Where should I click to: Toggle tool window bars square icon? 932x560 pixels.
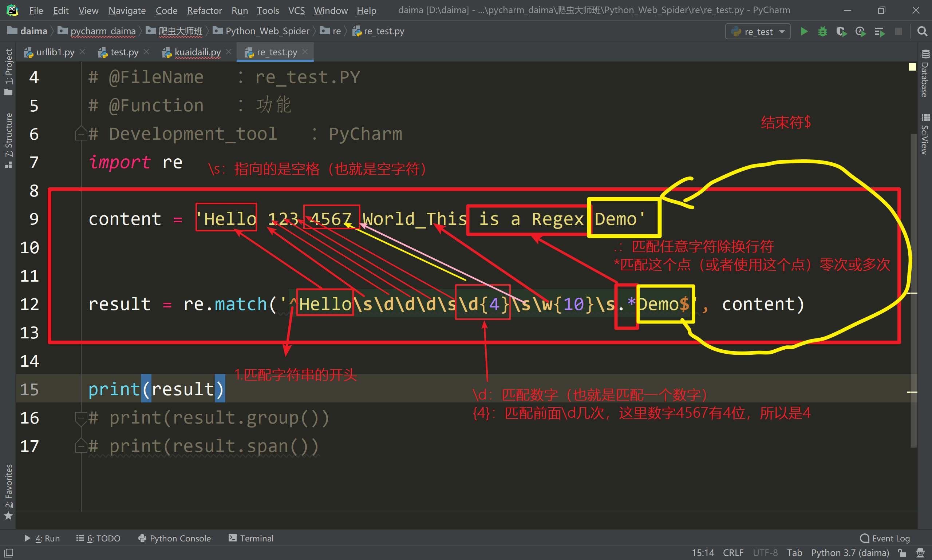tap(8, 553)
